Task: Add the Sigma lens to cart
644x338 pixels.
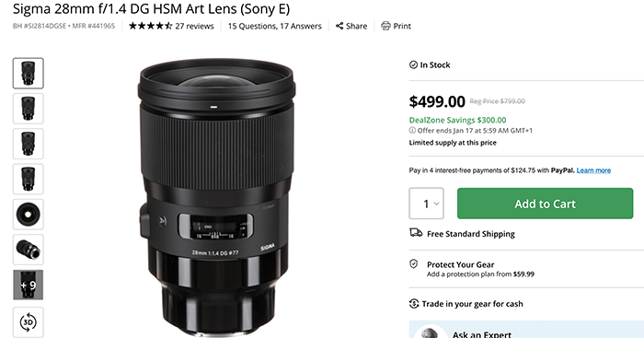Action: click(x=545, y=204)
